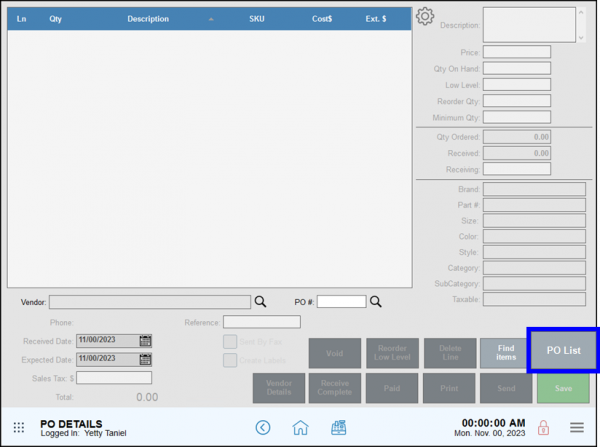600x447 pixels.
Task: Click the SKU column header
Action: tap(257, 19)
